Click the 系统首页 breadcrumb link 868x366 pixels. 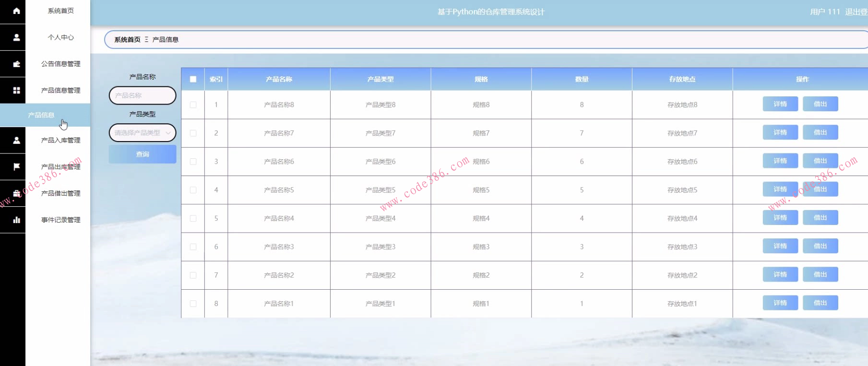[127, 40]
